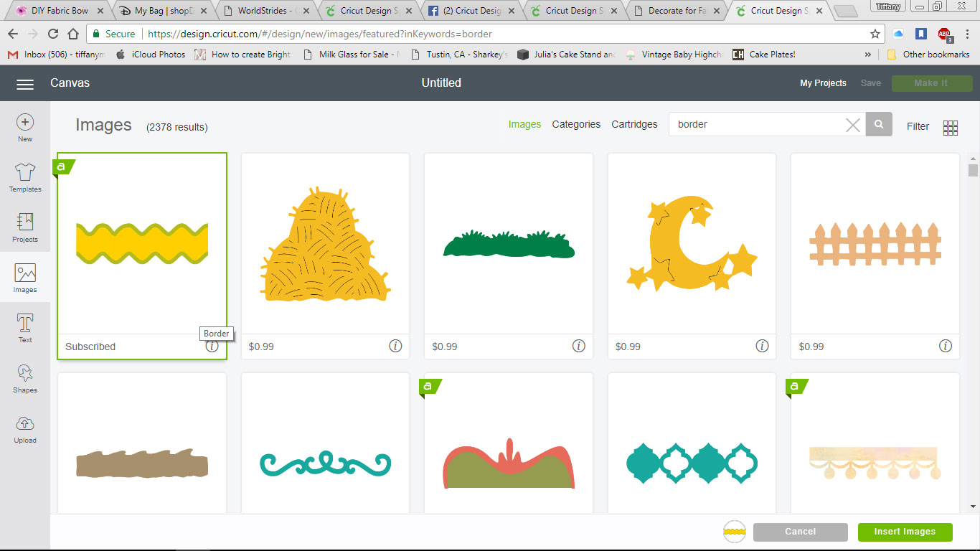Open the Cake Plates! bookmark
Image resolution: width=980 pixels, height=551 pixels.
pyautogui.click(x=764, y=55)
